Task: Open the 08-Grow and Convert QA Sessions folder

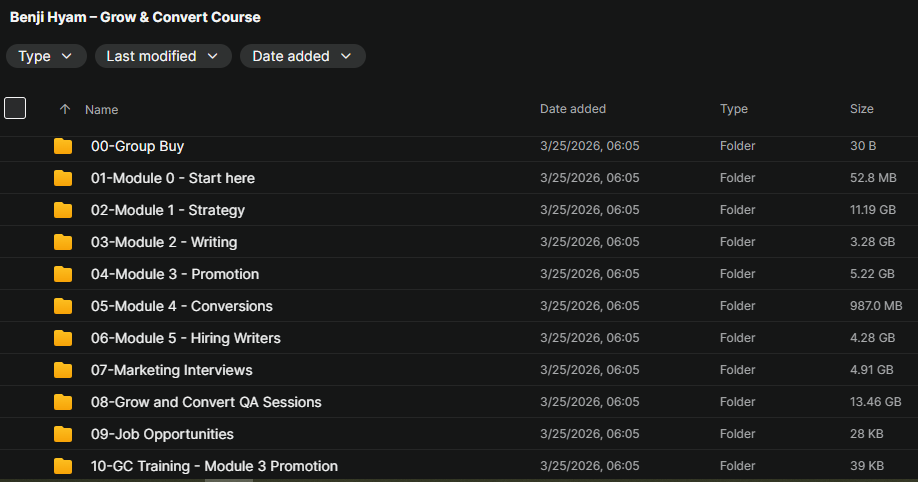Action: coord(206,402)
